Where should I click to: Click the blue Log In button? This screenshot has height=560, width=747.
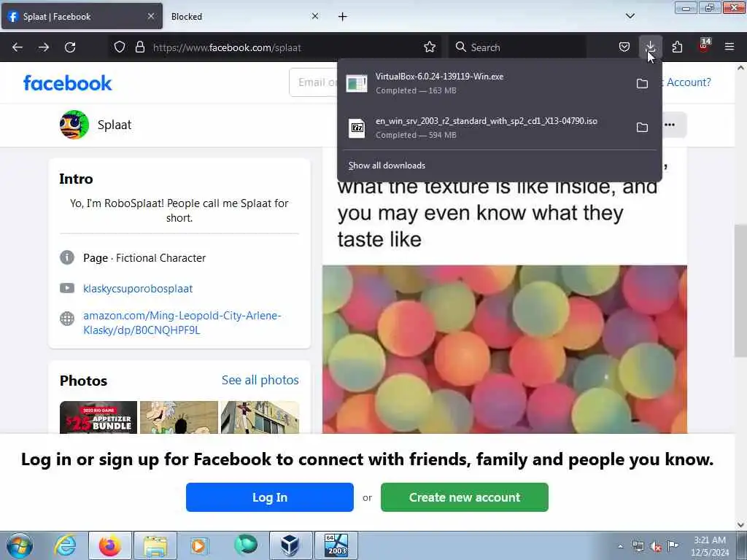[x=270, y=497]
